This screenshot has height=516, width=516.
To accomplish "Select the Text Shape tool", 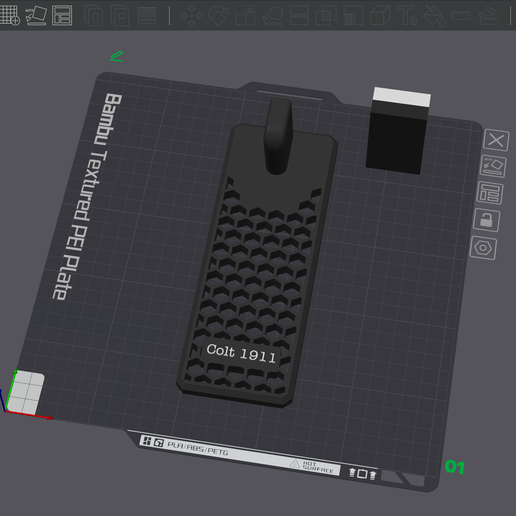I will [x=407, y=16].
